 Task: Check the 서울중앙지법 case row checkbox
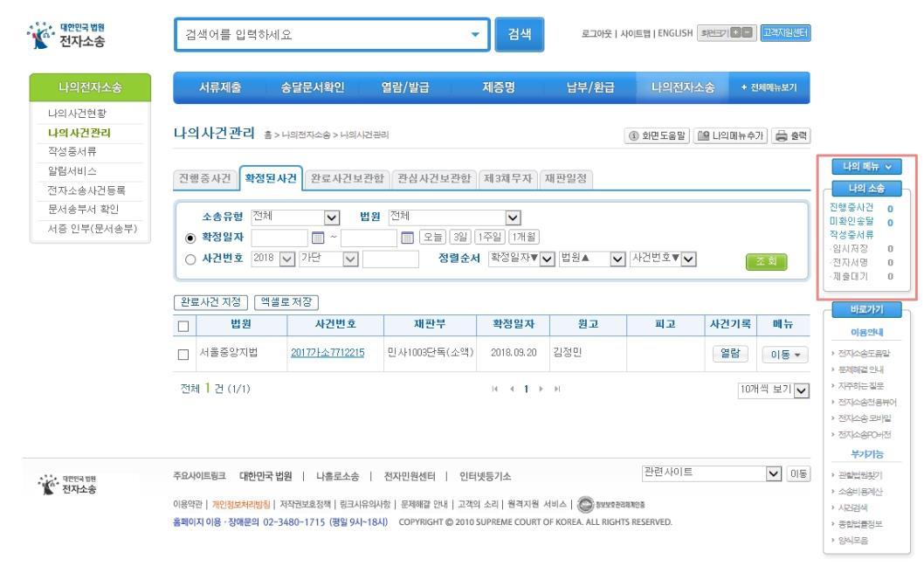183,355
